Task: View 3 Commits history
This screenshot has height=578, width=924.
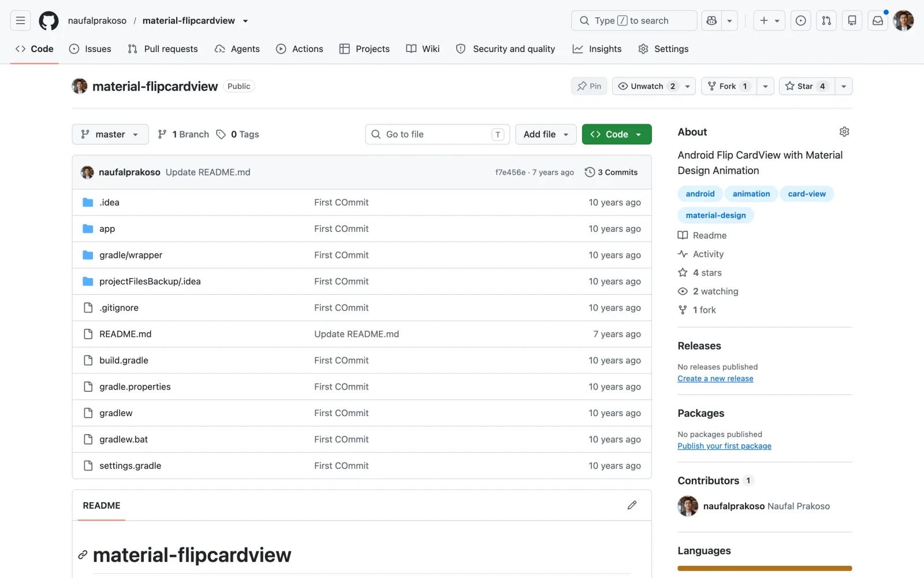Action: pos(611,172)
